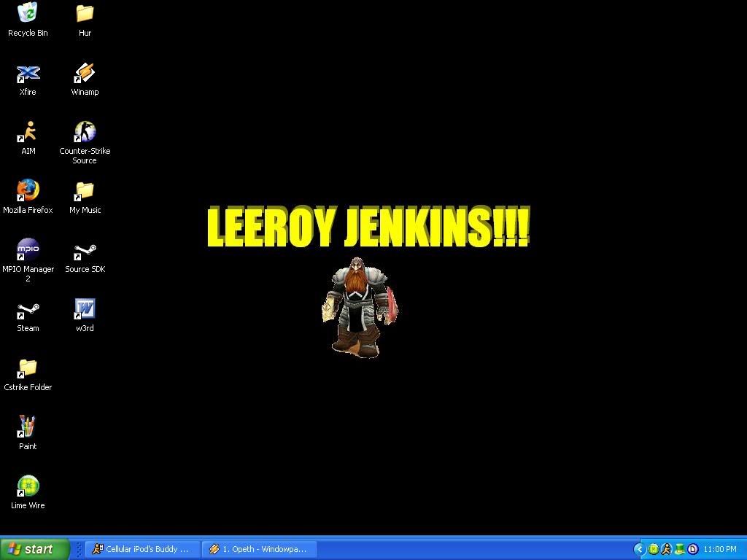Click the My Music folder
747x560 pixels.
coord(85,192)
